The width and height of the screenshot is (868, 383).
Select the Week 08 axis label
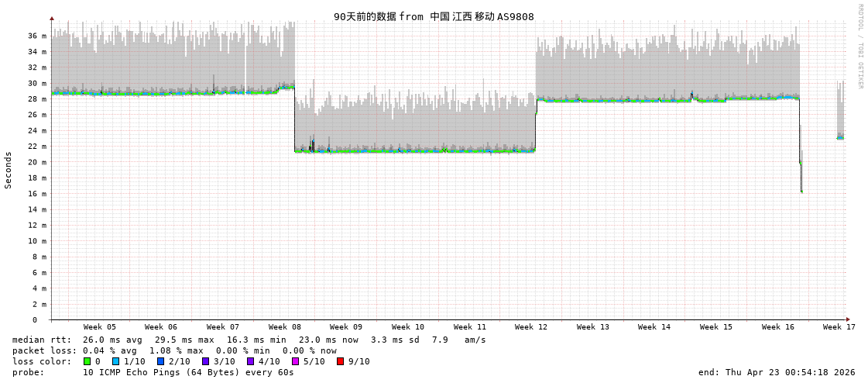(285, 327)
